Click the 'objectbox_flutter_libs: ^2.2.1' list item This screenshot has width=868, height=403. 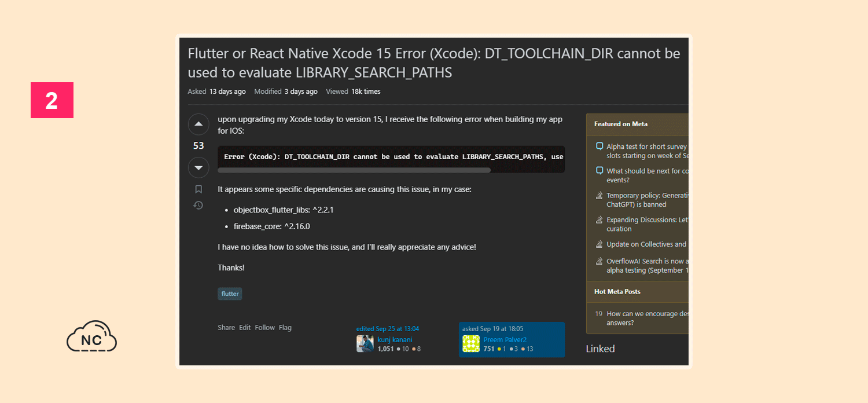(284, 210)
